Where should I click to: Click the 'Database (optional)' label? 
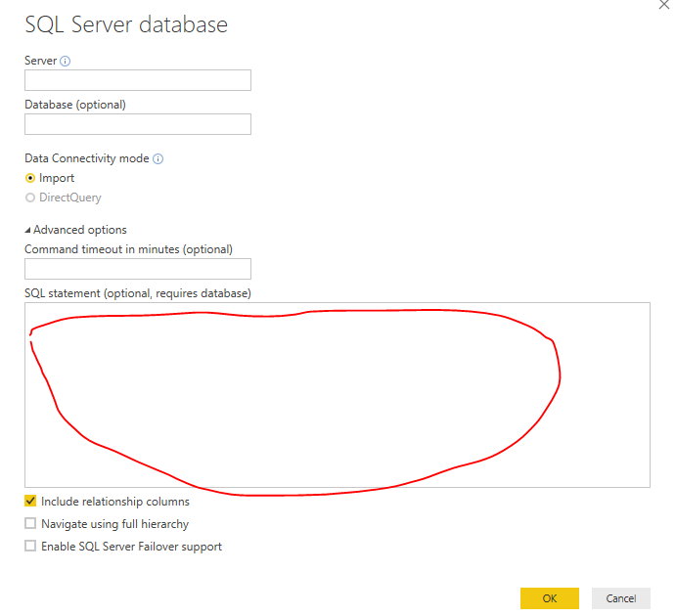pyautogui.click(x=75, y=105)
